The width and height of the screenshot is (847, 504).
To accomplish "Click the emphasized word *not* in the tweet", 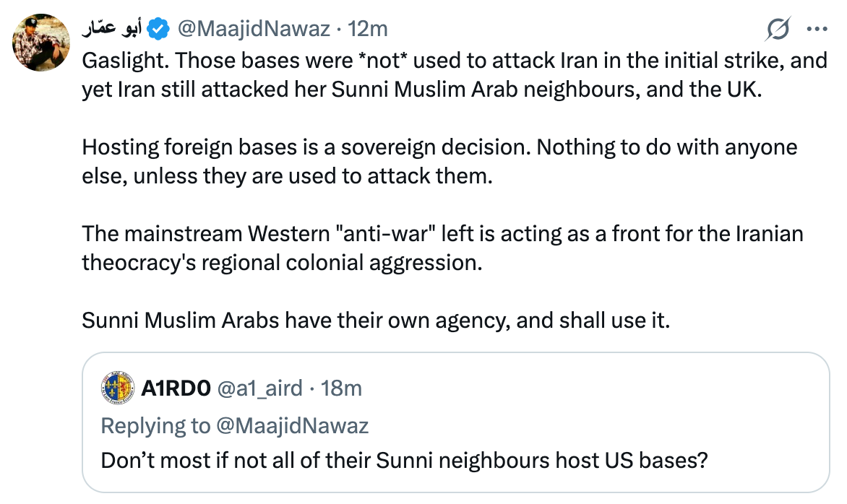I will (386, 61).
